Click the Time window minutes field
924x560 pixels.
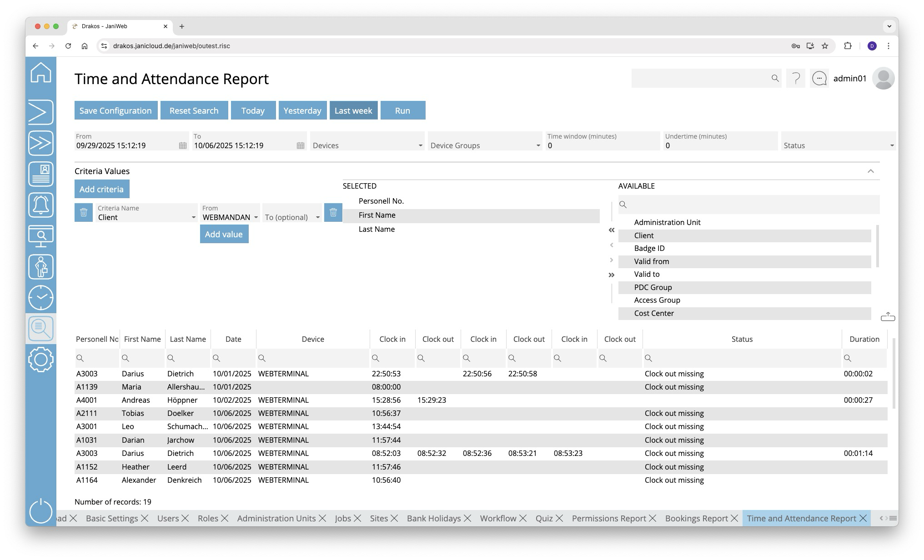click(x=602, y=146)
